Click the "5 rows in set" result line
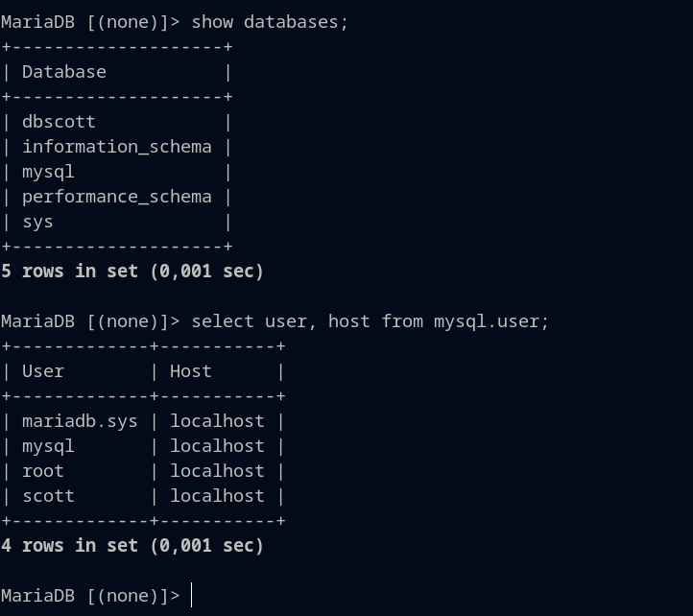693x616 pixels. pos(132,272)
